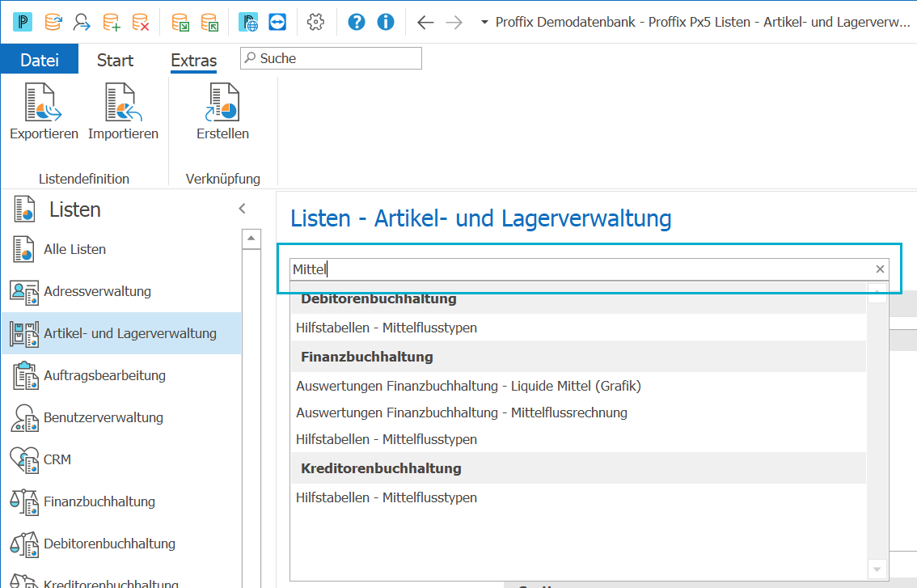Open the quick access toolbar dropdown arrow
Viewport: 917px width, 588px height.
click(x=484, y=22)
